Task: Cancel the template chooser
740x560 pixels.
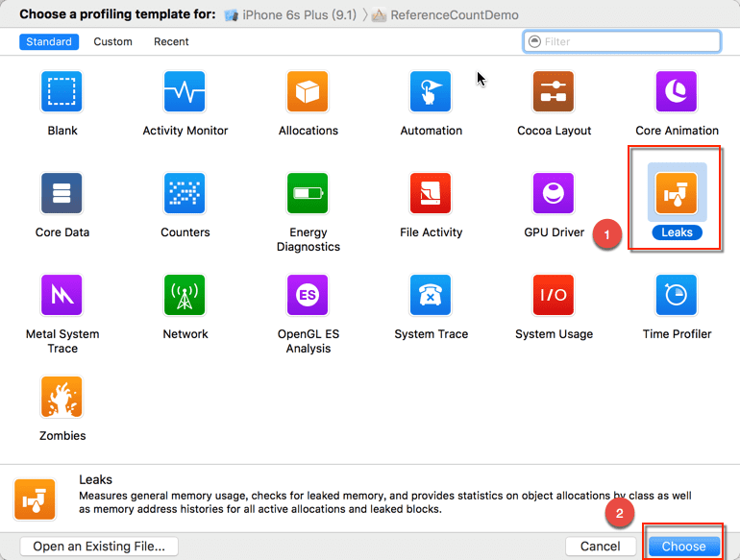Action: coord(601,547)
